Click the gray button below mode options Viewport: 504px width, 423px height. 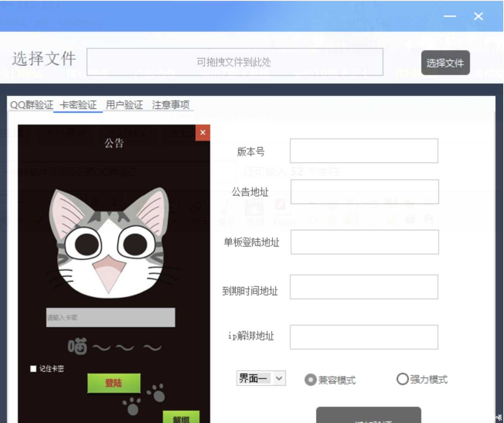[x=369, y=415]
